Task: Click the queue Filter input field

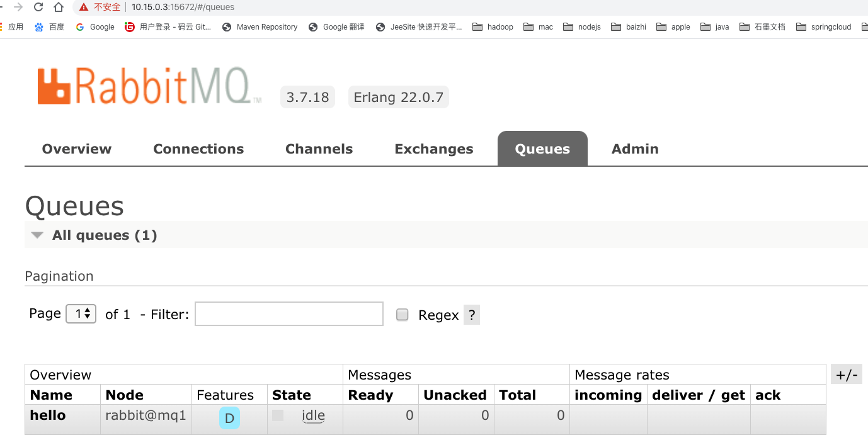Action: click(x=289, y=314)
